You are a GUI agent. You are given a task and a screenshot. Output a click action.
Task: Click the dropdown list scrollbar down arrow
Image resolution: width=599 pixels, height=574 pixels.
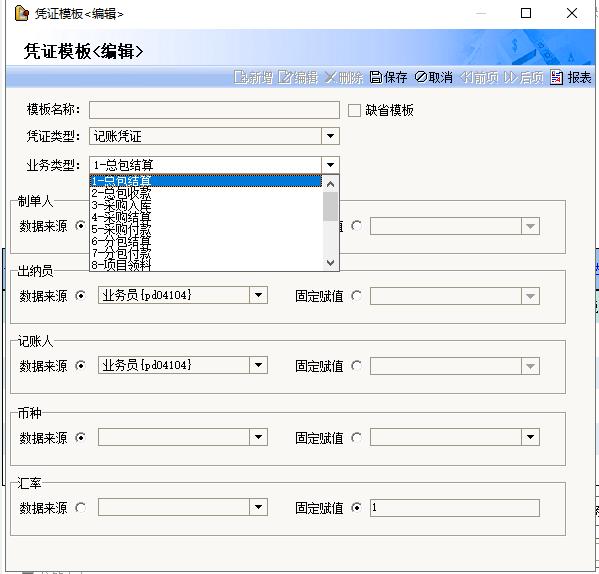(x=330, y=263)
